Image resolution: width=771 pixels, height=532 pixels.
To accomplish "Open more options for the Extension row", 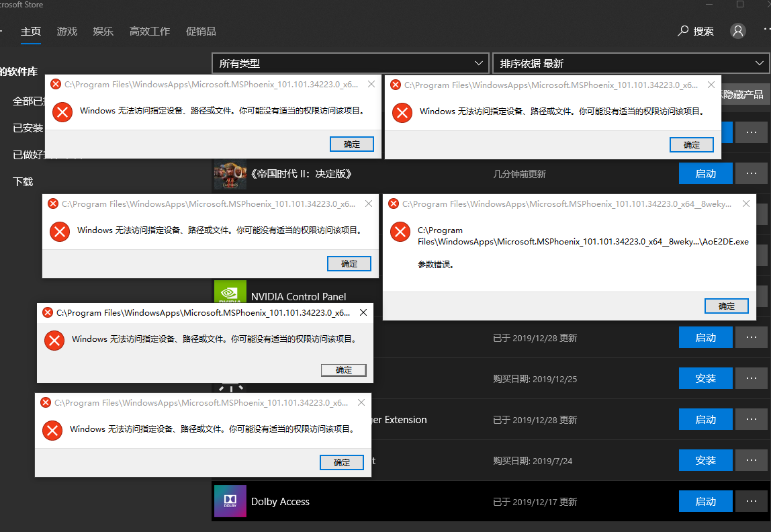I will pyautogui.click(x=752, y=419).
